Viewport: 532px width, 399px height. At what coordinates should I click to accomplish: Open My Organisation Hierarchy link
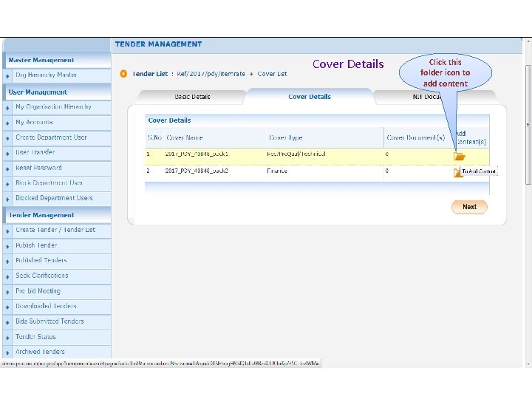53,106
